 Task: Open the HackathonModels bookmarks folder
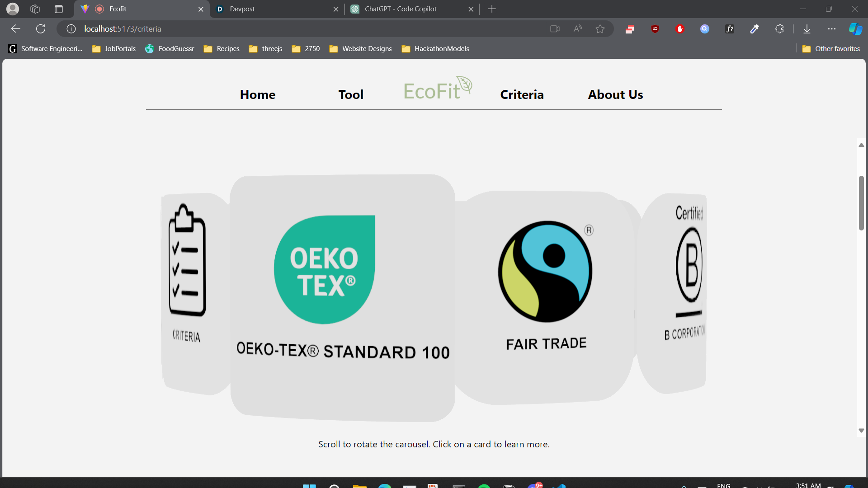[435, 49]
